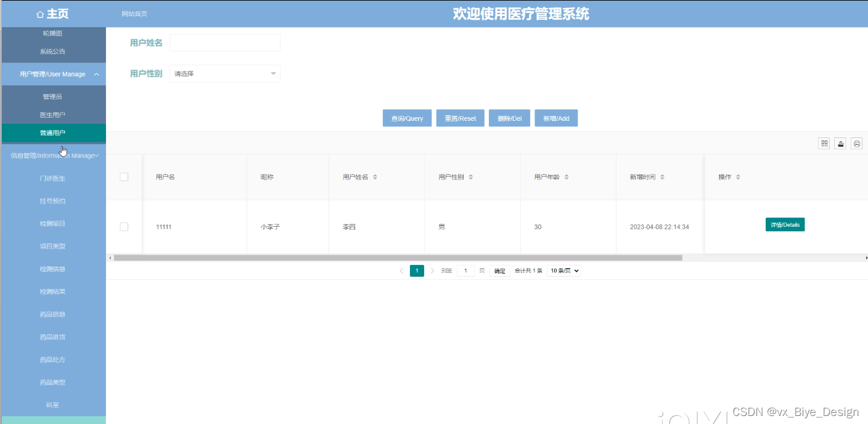Sort table by 用户性别 arrows
The width and height of the screenshot is (868, 424).
point(471,177)
